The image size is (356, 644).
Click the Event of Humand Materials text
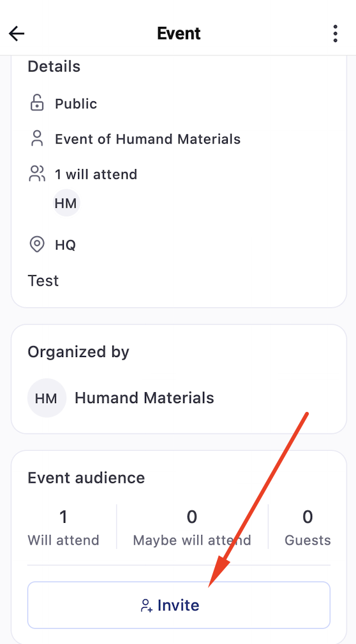148,139
